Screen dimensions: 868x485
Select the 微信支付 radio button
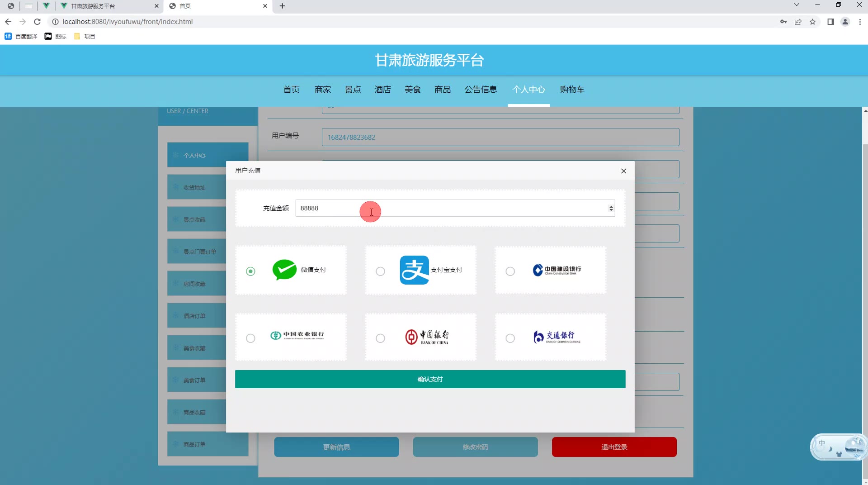click(x=250, y=271)
